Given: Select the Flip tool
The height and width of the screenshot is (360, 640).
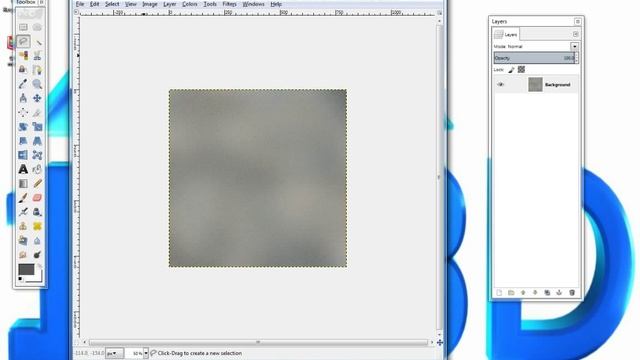Looking at the screenshot, I should pos(23,155).
